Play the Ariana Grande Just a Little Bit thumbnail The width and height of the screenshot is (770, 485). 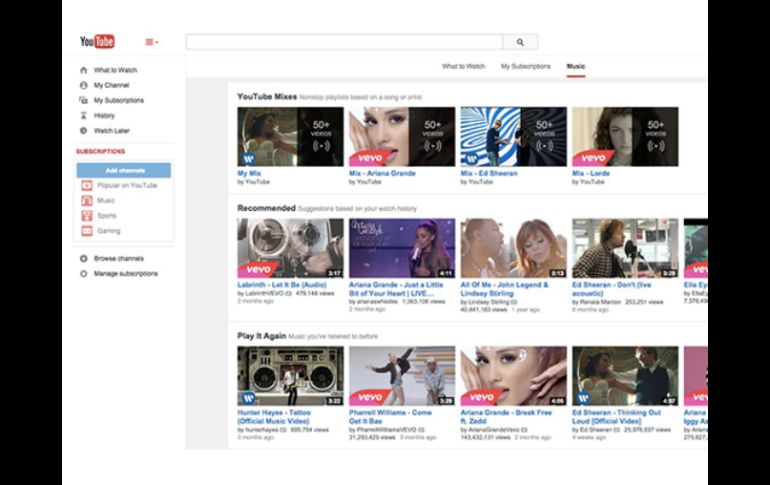click(402, 248)
